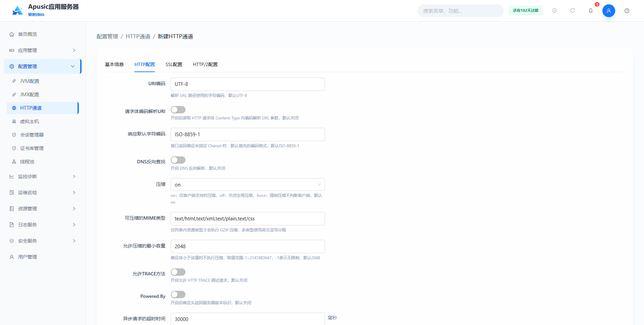Enable the Powered By switch
This screenshot has height=325, width=644.
tap(178, 294)
